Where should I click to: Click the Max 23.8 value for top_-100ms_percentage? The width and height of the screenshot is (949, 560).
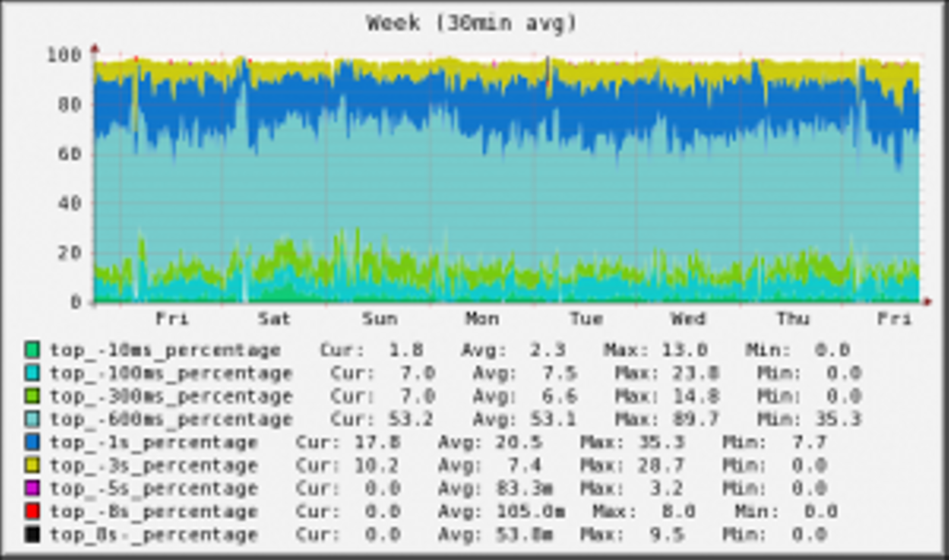coord(695,373)
